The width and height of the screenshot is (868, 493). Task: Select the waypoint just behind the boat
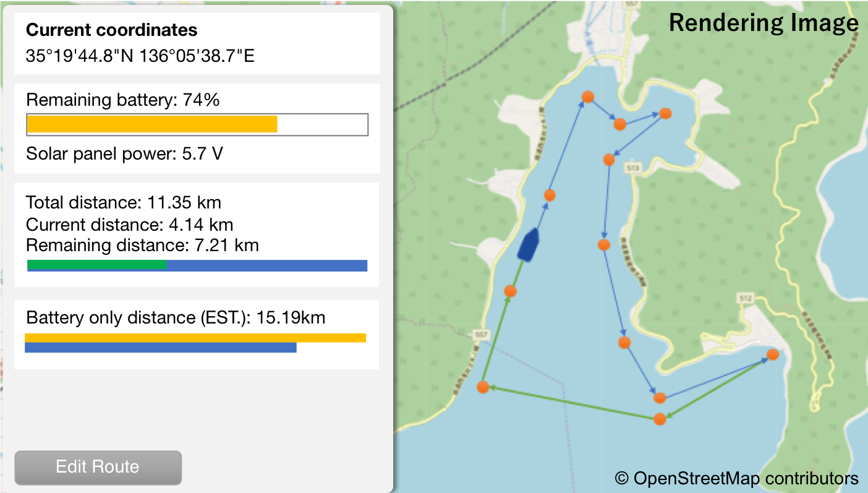[510, 291]
